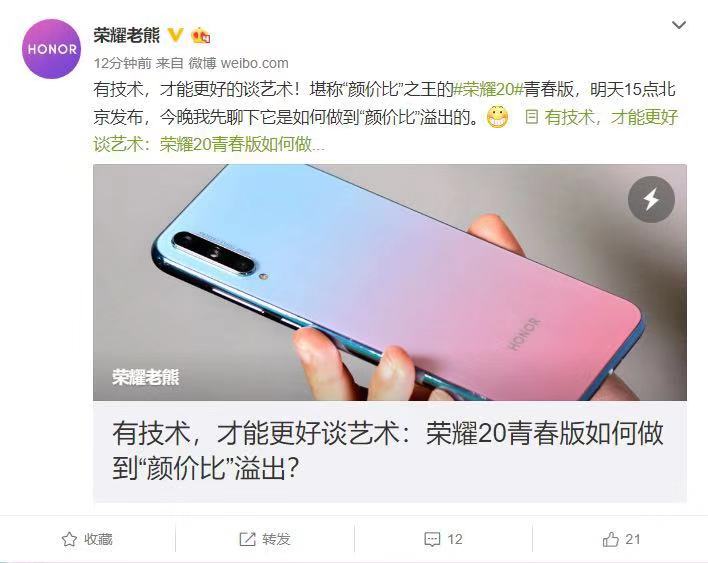The image size is (708, 563).
Task: Open the weibo.com source link
Action: (254, 63)
